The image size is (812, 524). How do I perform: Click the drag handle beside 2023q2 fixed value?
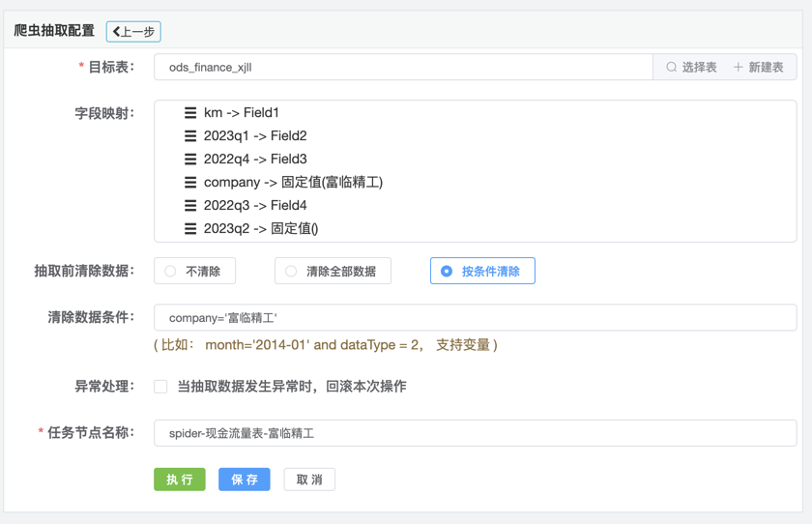coord(190,229)
